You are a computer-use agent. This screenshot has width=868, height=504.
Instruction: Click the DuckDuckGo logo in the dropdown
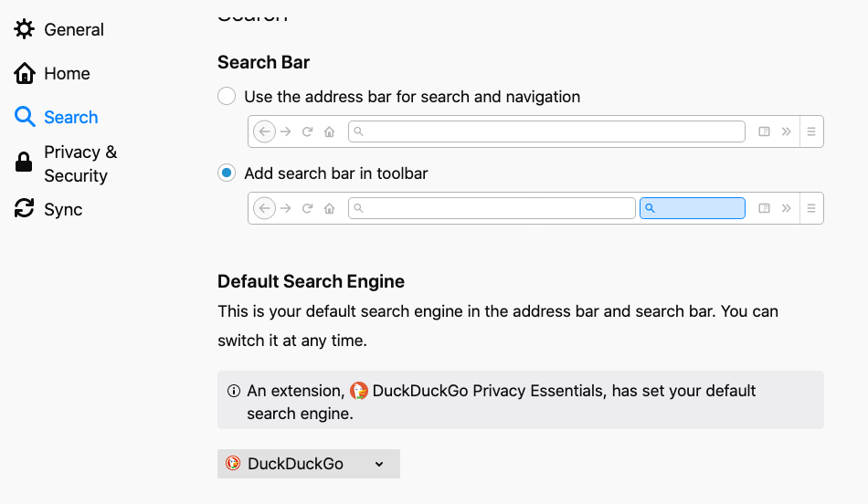click(x=233, y=464)
